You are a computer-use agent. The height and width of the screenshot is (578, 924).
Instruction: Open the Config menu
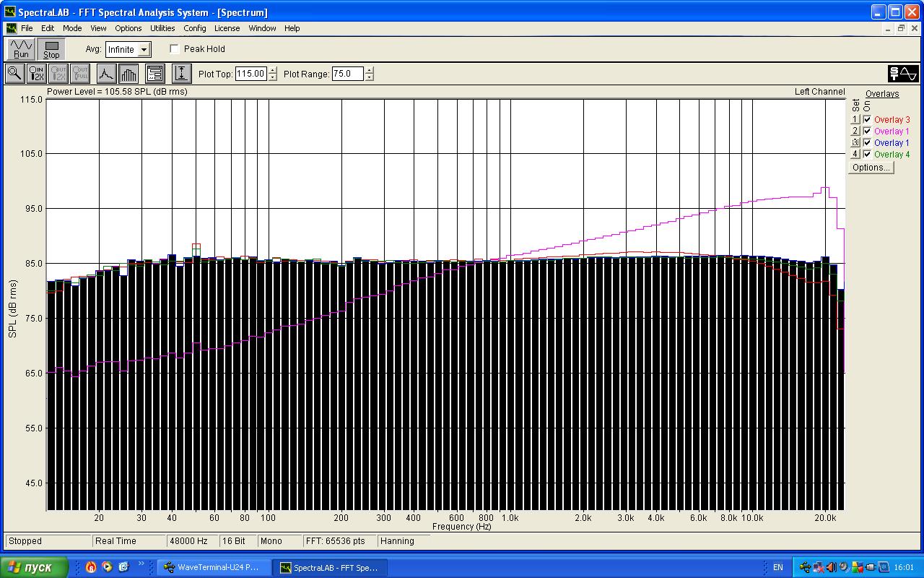pos(194,28)
